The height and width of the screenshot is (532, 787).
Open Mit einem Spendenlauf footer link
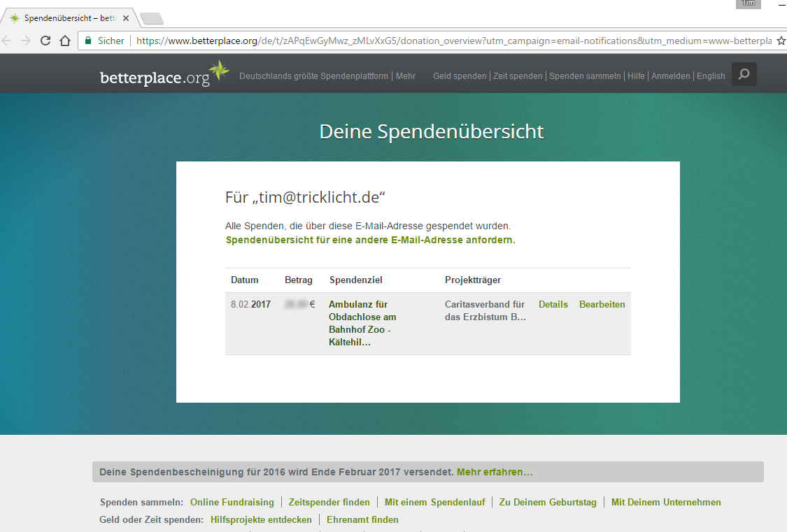click(x=434, y=503)
